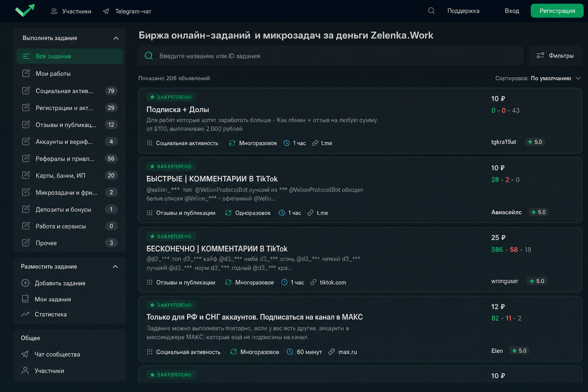
Task: Open Аккаунты и вериф... category
Action: coord(70,142)
